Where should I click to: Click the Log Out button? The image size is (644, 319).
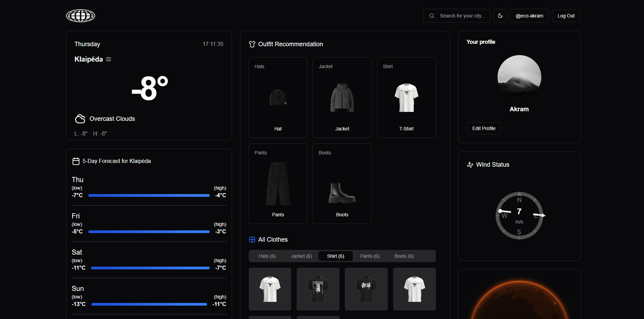point(566,16)
